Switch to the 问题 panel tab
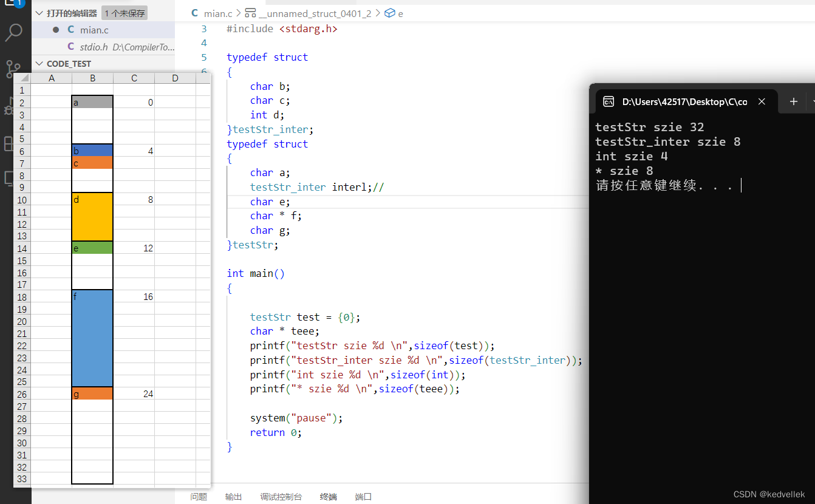 tap(199, 496)
